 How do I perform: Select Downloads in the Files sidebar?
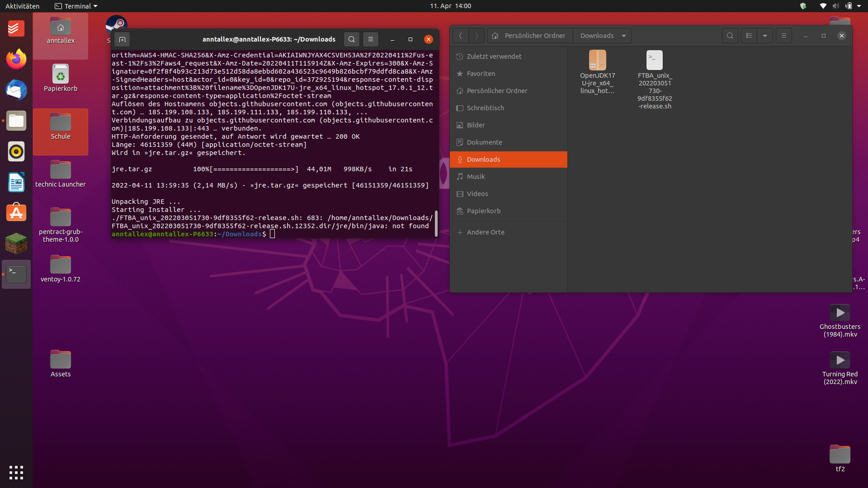click(x=508, y=160)
